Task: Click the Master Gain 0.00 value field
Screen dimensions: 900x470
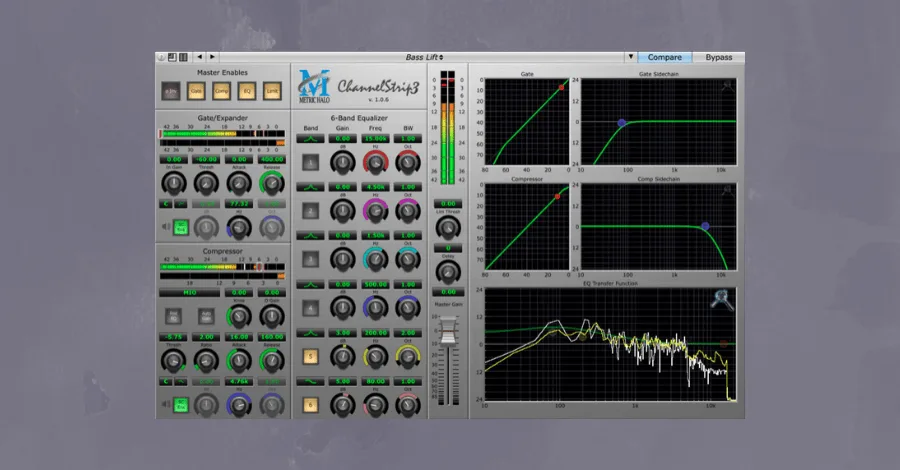Action: click(448, 292)
